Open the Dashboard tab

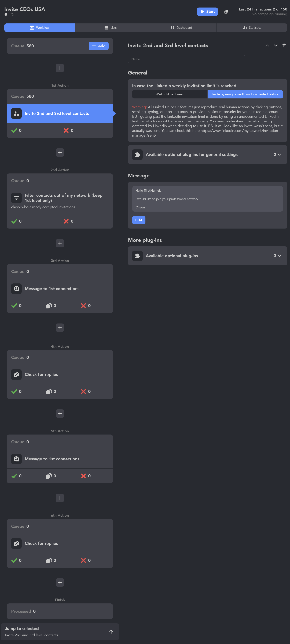point(181,28)
